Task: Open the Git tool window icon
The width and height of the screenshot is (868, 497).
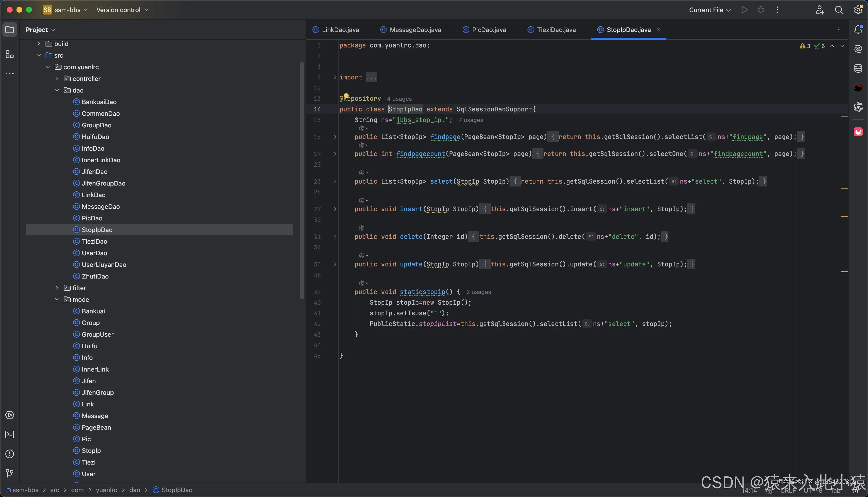Action: point(9,473)
